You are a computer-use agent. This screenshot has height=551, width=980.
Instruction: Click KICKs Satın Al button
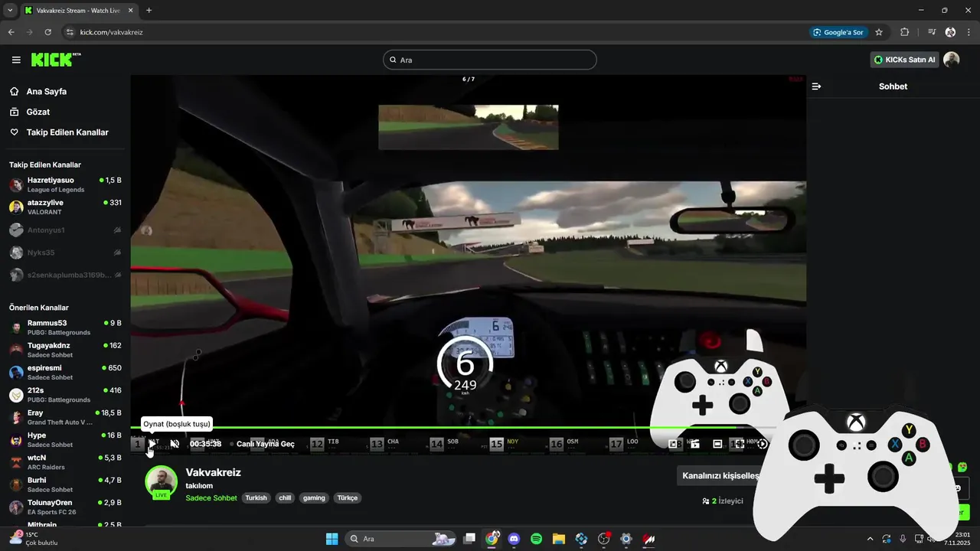pos(905,60)
